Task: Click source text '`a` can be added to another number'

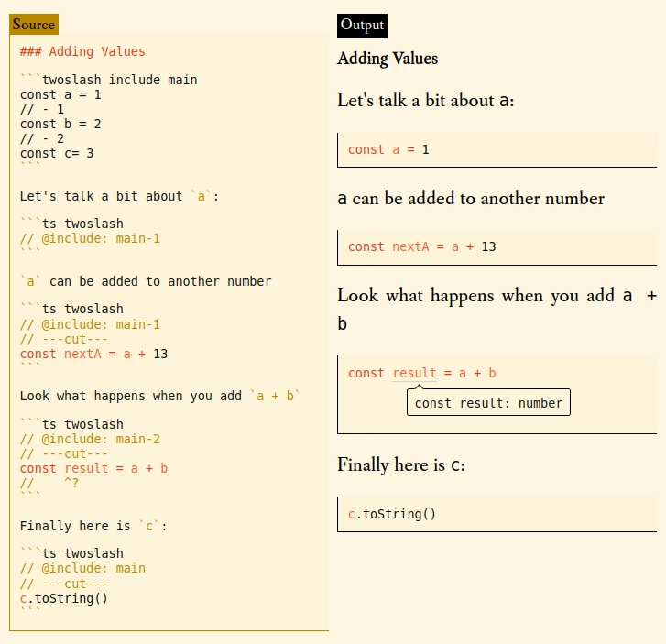Action: [146, 281]
